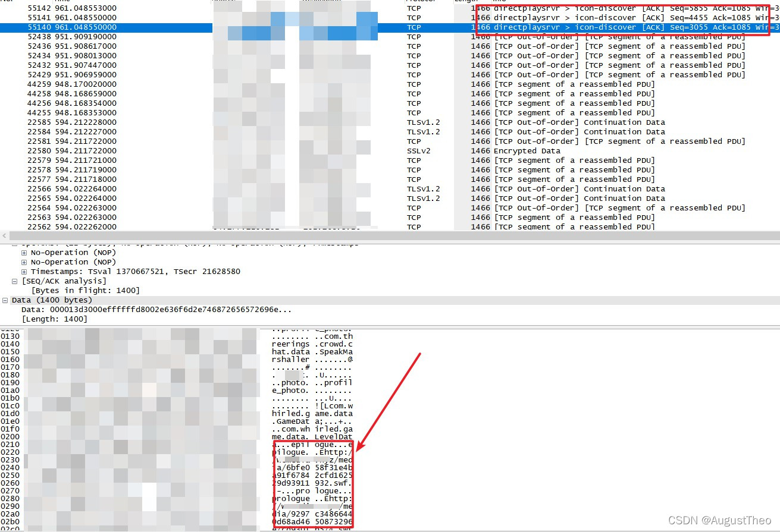
Task: Select packet number 55142 in the list
Action: coord(390,8)
